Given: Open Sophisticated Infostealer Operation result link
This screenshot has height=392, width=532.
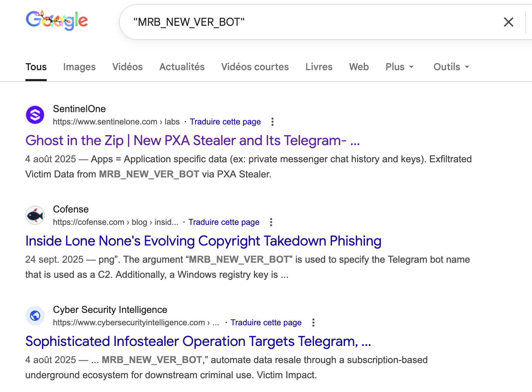Looking at the screenshot, I should point(198,341).
